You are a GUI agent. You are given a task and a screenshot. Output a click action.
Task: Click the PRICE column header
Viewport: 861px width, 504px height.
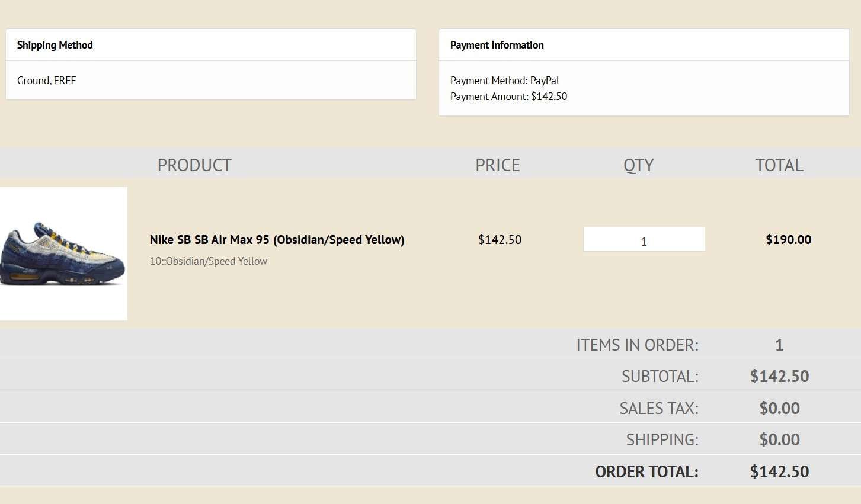click(x=498, y=165)
